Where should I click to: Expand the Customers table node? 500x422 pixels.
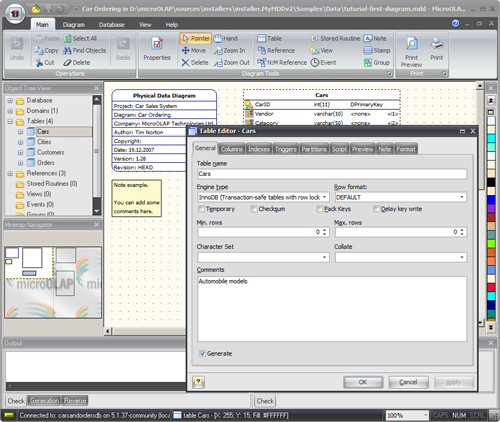tap(21, 153)
